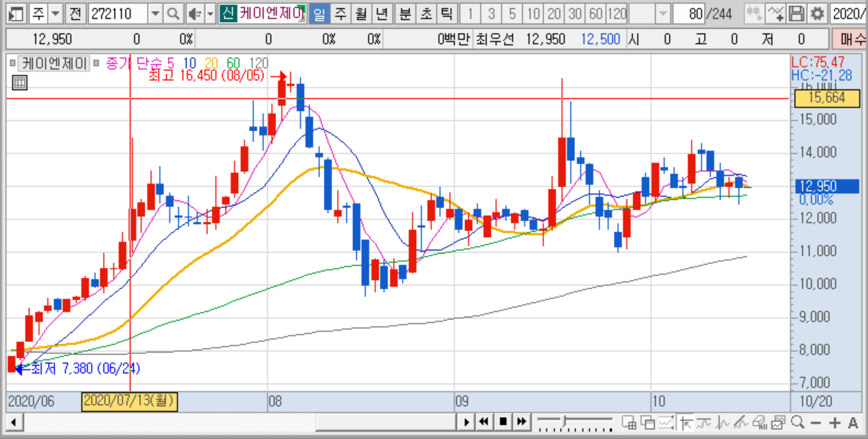
Task: Click the stock code input 272110
Action: [117, 14]
